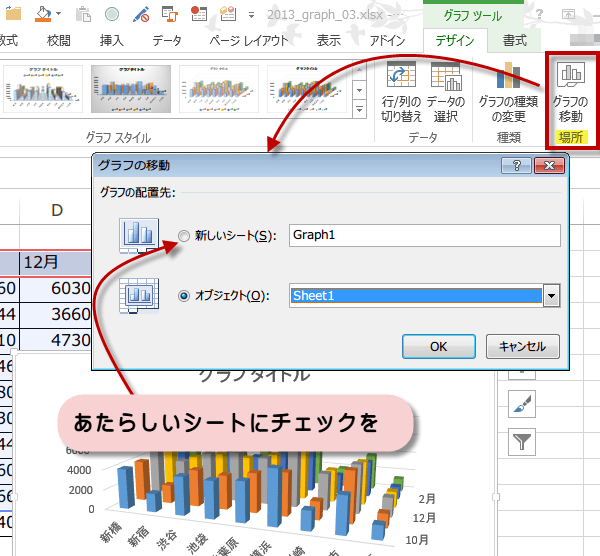Screen dimensions: 600x556
Task: Expand the Sheet1 object dropdown arrow
Action: click(550, 296)
